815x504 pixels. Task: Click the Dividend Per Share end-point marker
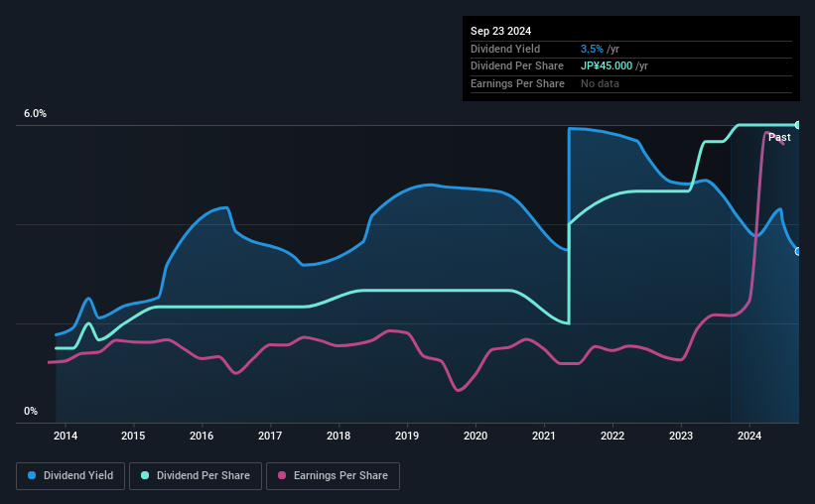click(x=798, y=125)
